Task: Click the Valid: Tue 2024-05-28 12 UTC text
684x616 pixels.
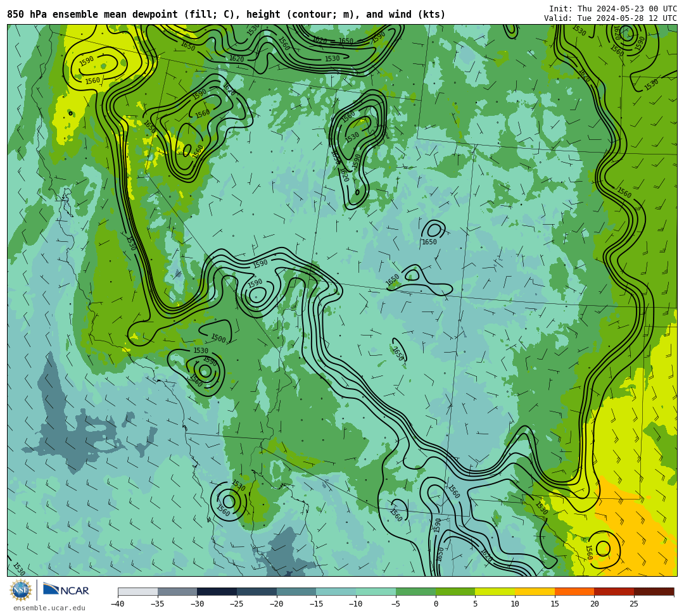Action: coord(611,18)
